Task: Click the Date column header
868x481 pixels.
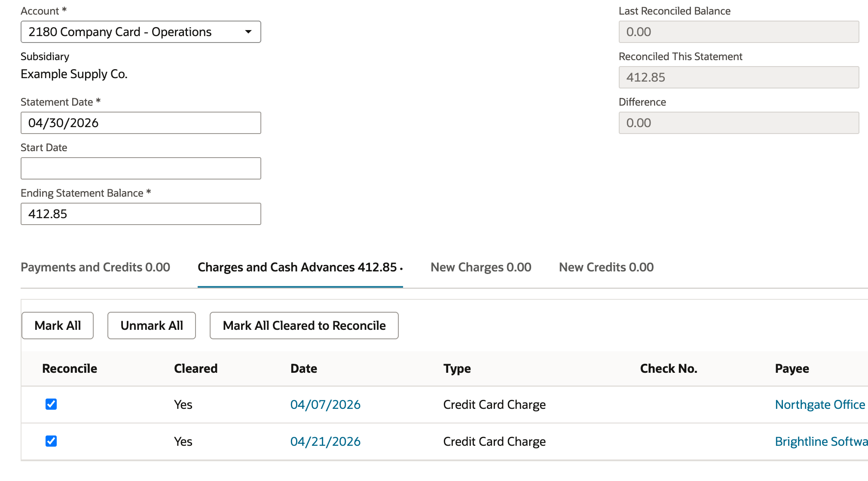Action: click(304, 368)
